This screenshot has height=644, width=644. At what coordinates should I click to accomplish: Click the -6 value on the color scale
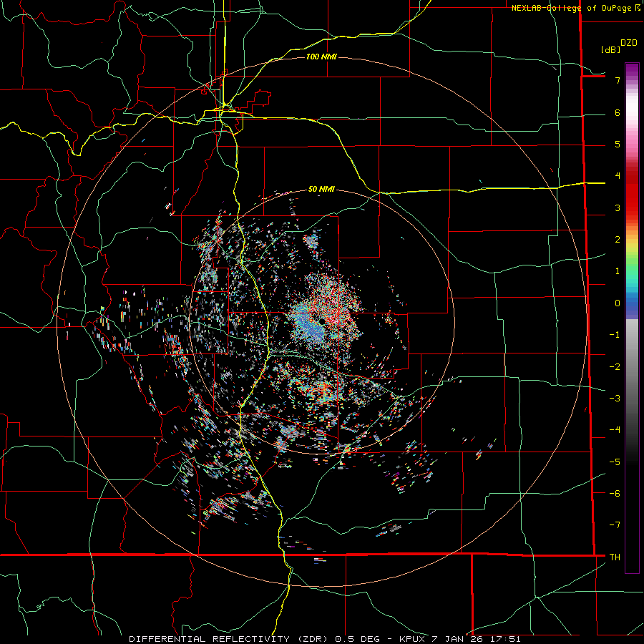[615, 494]
